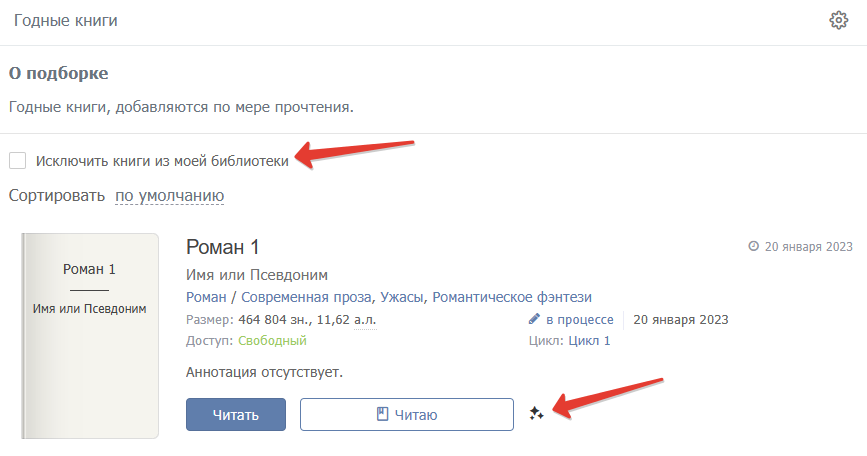Click the sparkle stars icon beside Читаю
The width and height of the screenshot is (867, 456).
(x=536, y=413)
